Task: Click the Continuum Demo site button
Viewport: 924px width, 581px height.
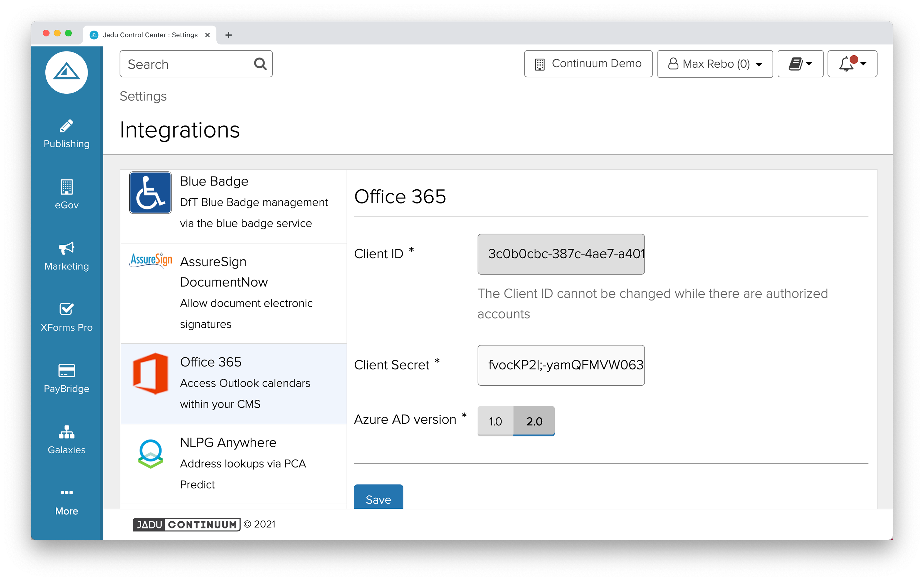Action: [x=588, y=64]
